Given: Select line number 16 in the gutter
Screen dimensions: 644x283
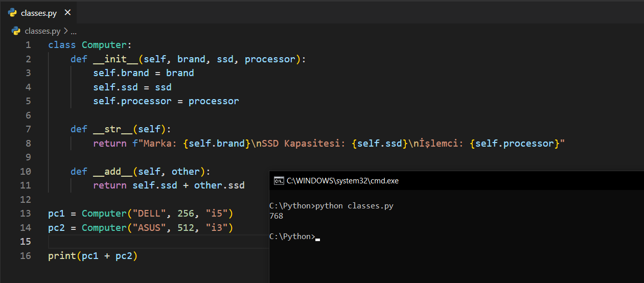Looking at the screenshot, I should tap(26, 255).
